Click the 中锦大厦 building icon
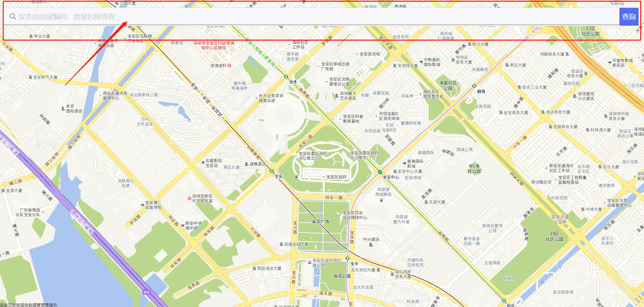644x307 pixels. point(583,209)
